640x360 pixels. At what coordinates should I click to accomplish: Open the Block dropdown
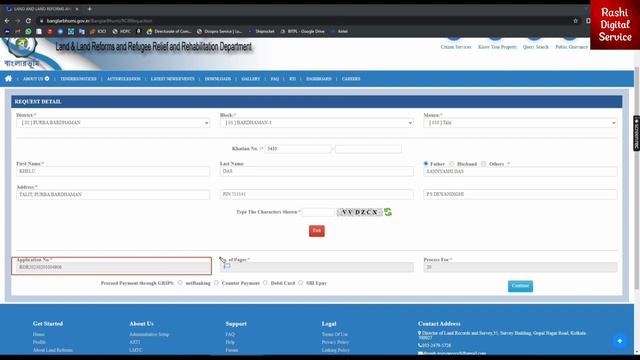317,123
